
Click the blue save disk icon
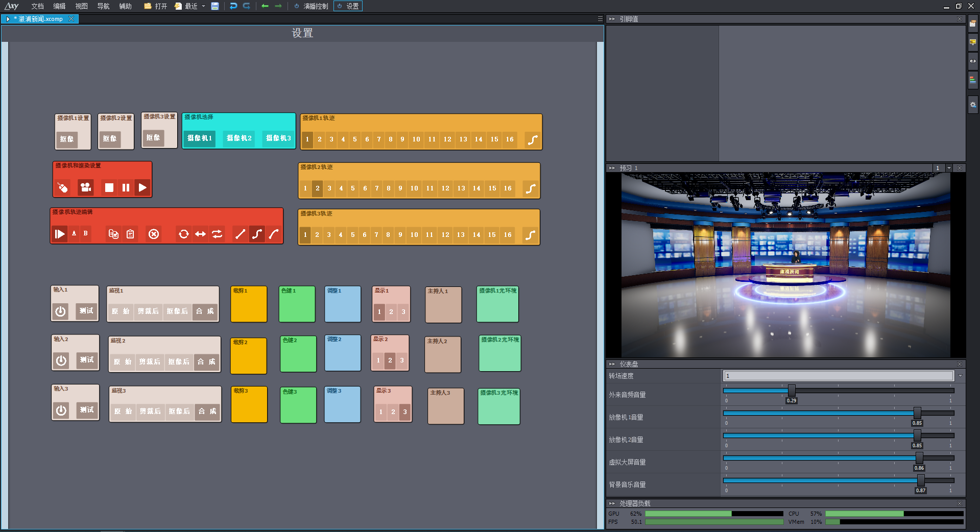tap(215, 6)
